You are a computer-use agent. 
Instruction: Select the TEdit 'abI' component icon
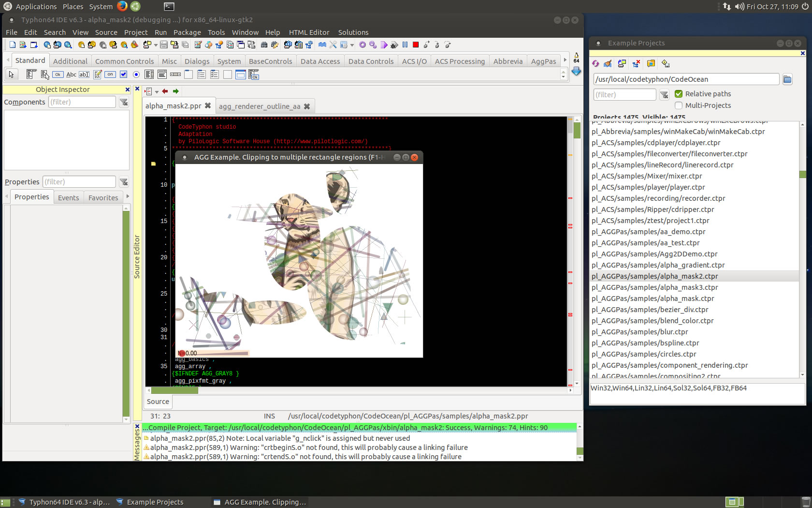point(84,75)
